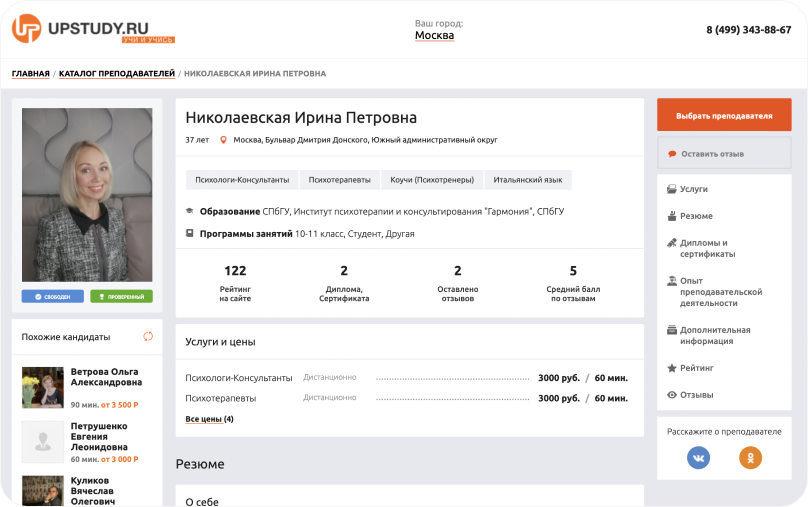Select the Итальянский язык tag
808x507 pixels.
(528, 180)
